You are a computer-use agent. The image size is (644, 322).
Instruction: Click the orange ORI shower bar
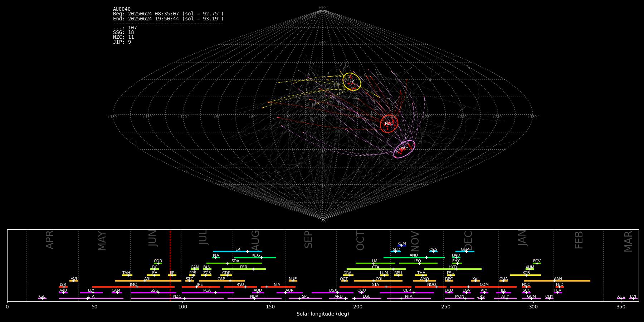[378, 281]
